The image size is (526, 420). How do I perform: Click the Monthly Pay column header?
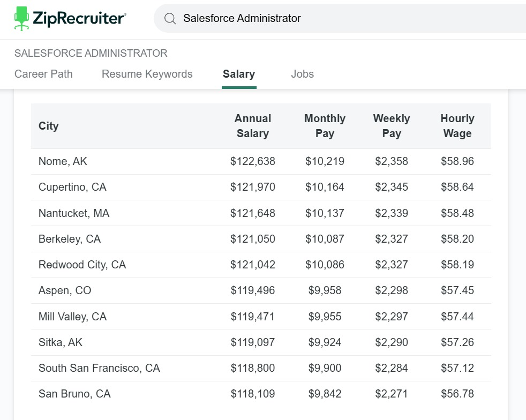click(x=325, y=126)
